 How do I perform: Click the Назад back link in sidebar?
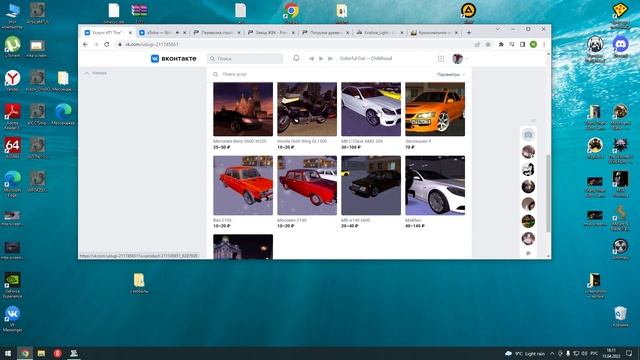96,73
